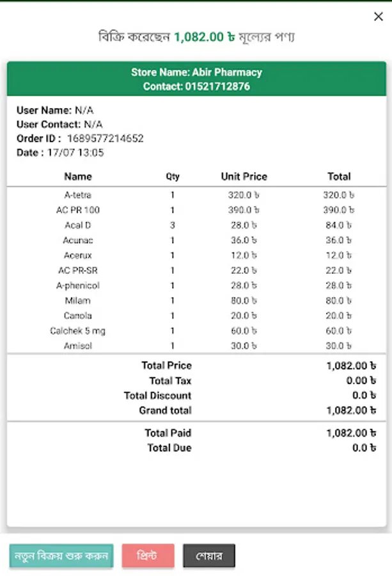The height and width of the screenshot is (576, 392).
Task: Tap the নতুন বিক্রয় শুরু করুন button
Action: 61,555
